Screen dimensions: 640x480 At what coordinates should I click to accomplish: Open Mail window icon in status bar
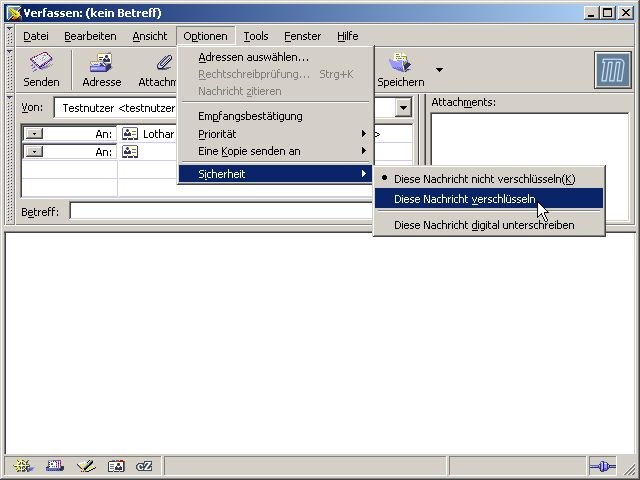(54, 466)
